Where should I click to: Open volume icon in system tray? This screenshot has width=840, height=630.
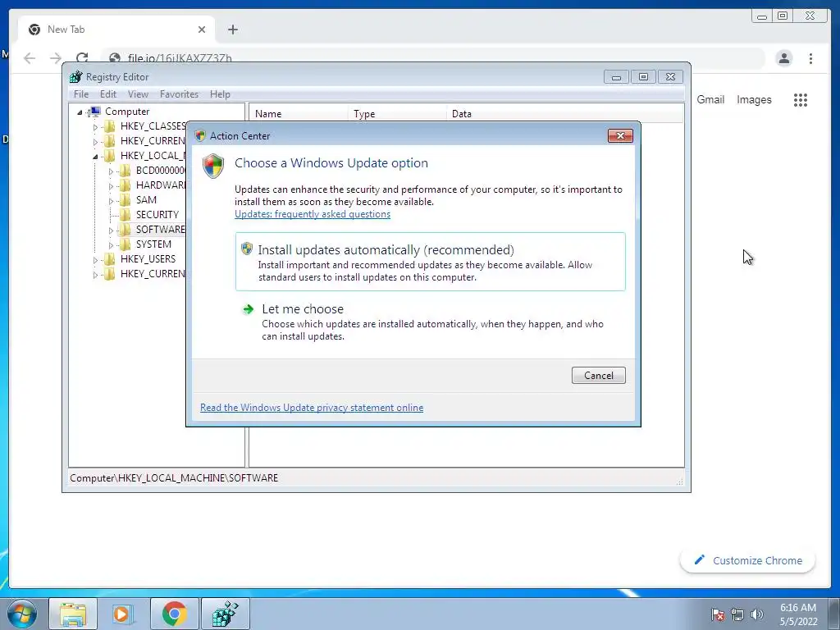(756, 614)
